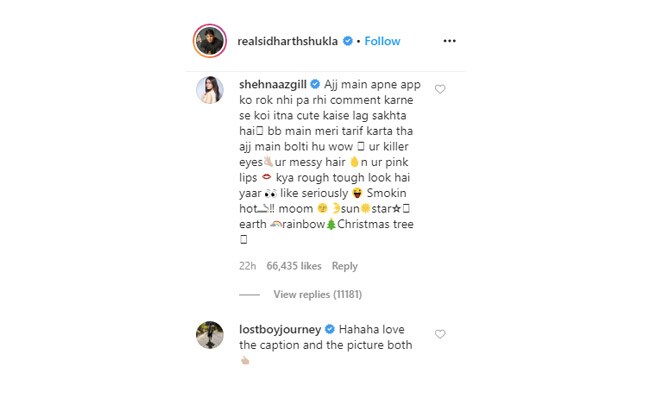View the 66,435 likes list

tap(294, 266)
